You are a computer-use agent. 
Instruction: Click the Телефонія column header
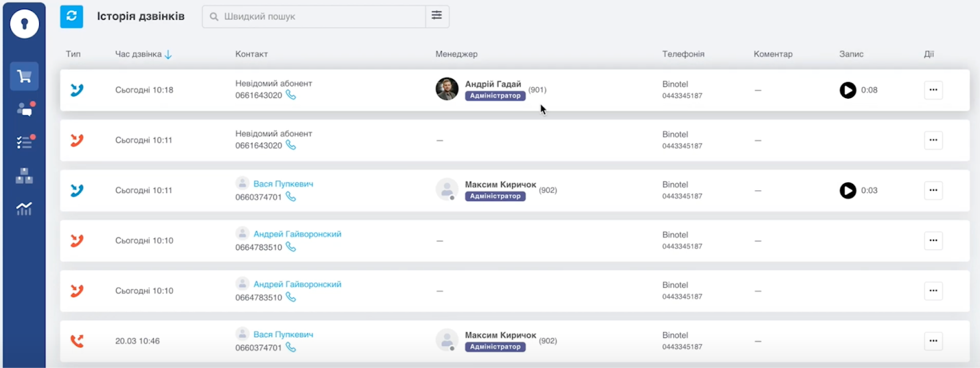[683, 54]
